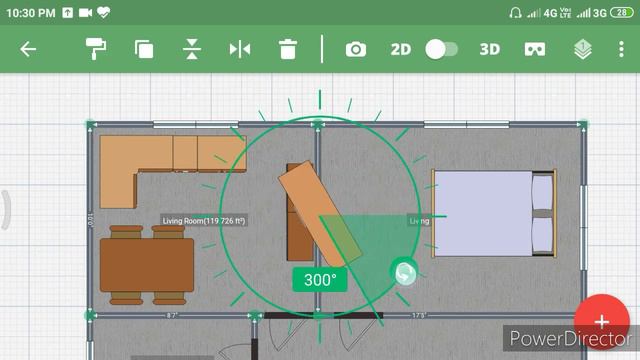
Task: Select the double bed in bedroom
Action: pyautogui.click(x=494, y=214)
